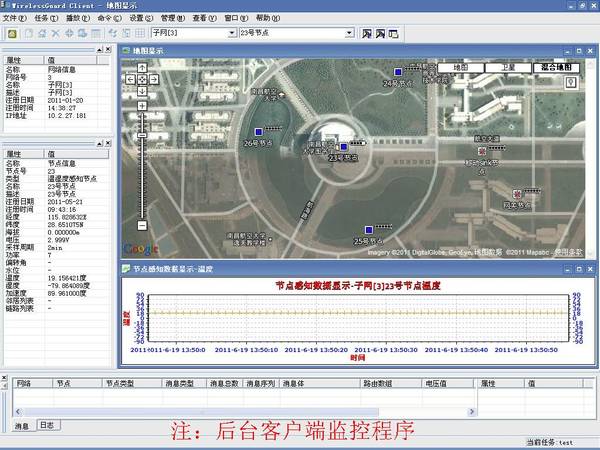600x450 pixels.
Task: Pin the network info property panel
Action: click(x=99, y=49)
